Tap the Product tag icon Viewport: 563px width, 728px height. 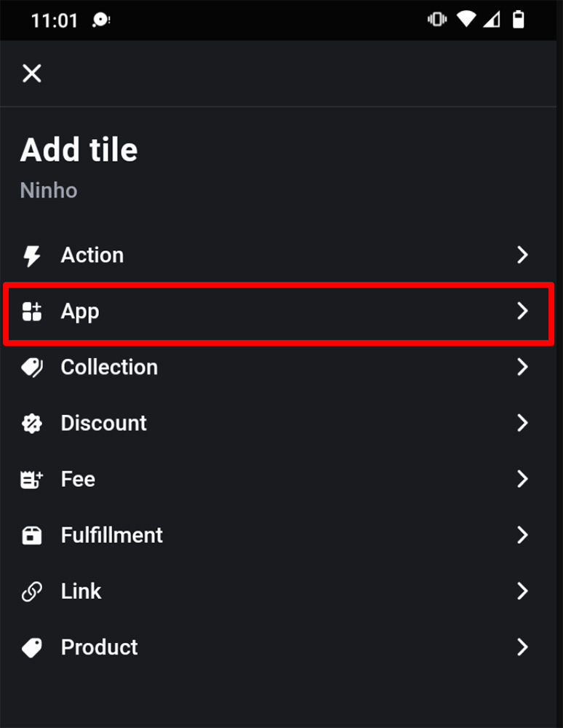point(31,648)
